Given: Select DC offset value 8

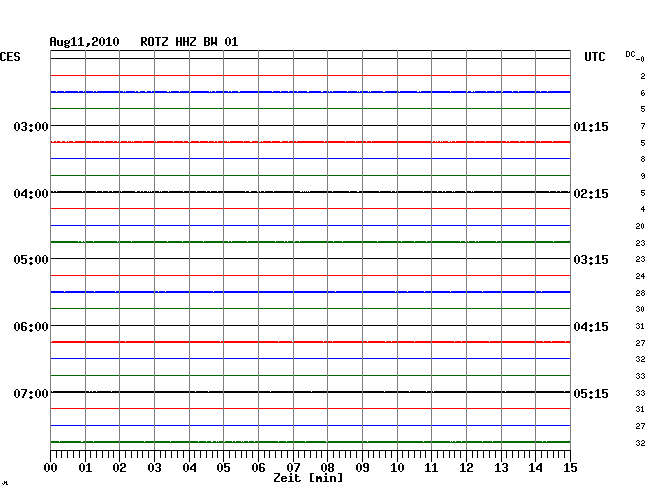Looking at the screenshot, I should 643,159.
